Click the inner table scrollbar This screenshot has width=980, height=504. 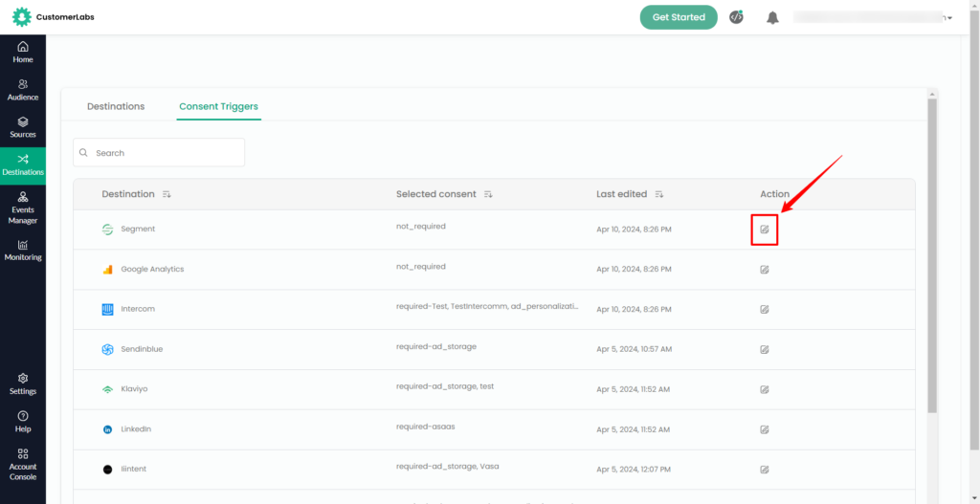click(x=932, y=256)
